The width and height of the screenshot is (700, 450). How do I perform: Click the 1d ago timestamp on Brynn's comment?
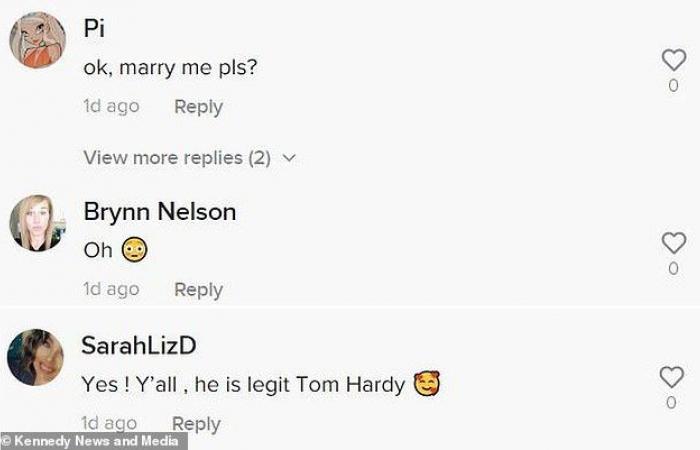point(111,289)
